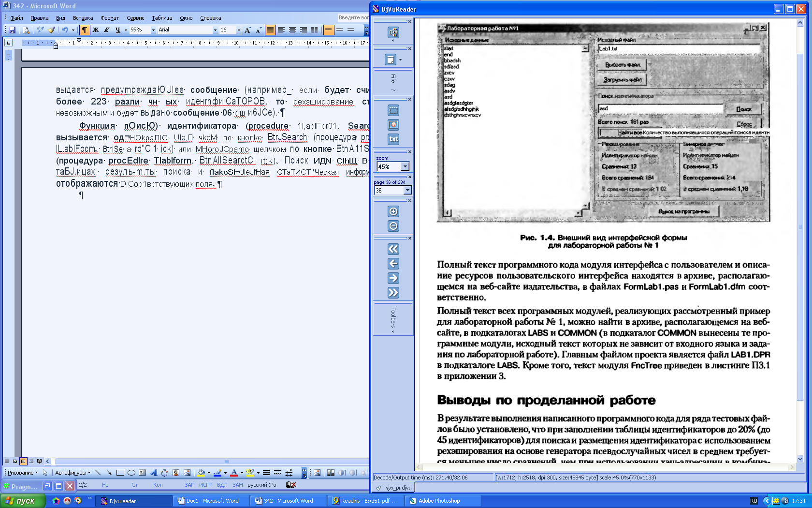Open Print Preview in Word toolbar
The image size is (812, 508).
click(x=26, y=30)
